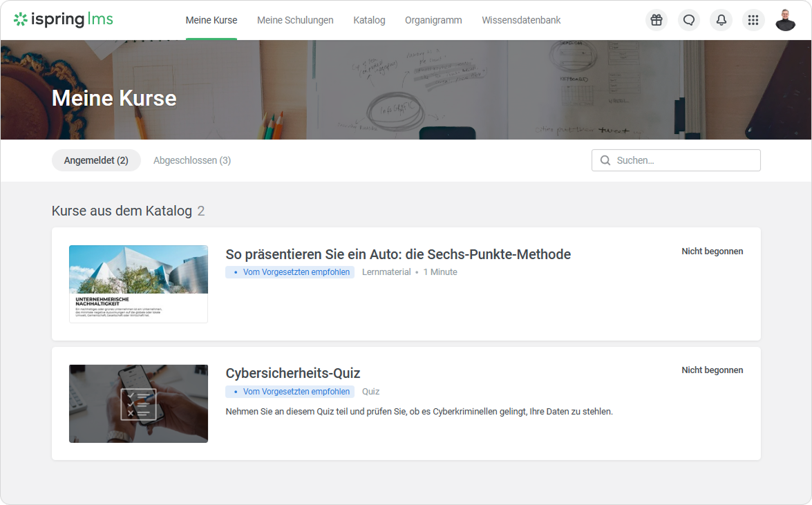This screenshot has width=812, height=505.
Task: Click the user profile avatar
Action: point(786,20)
